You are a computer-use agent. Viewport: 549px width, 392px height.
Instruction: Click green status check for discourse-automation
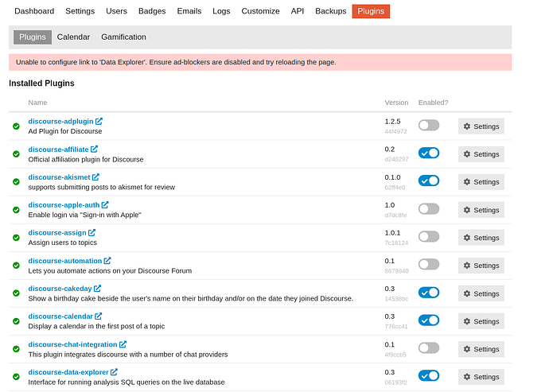pos(16,266)
